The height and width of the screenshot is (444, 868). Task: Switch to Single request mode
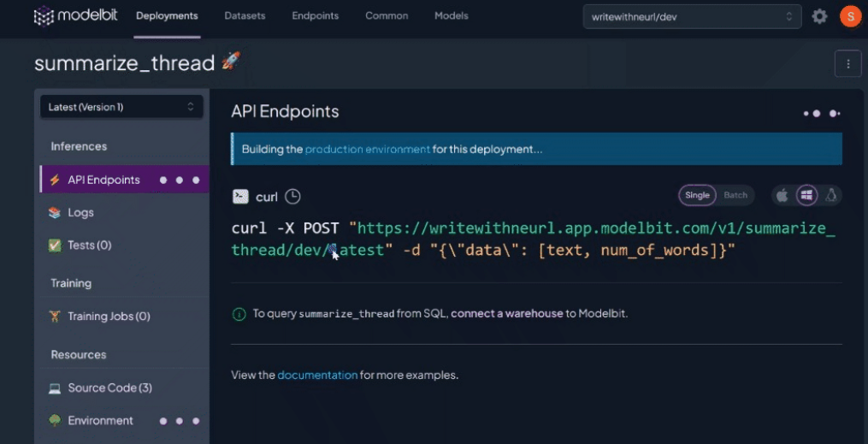coord(698,195)
